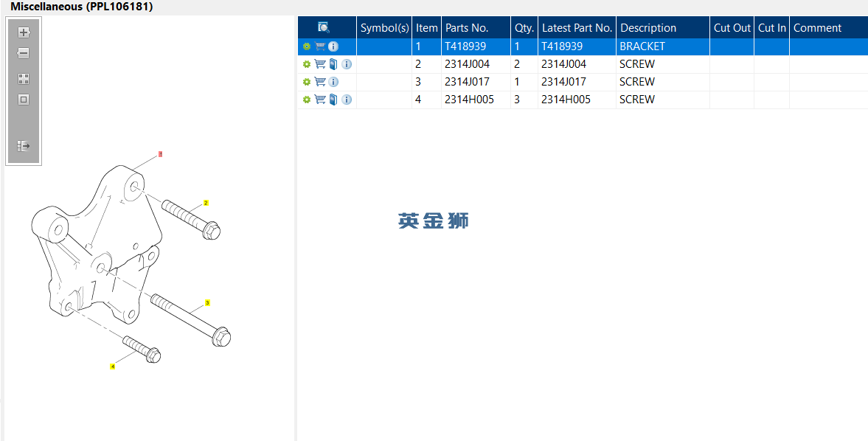This screenshot has height=441, width=868.
Task: Add BRACKET T418939 to shopping cart
Action: [320, 46]
